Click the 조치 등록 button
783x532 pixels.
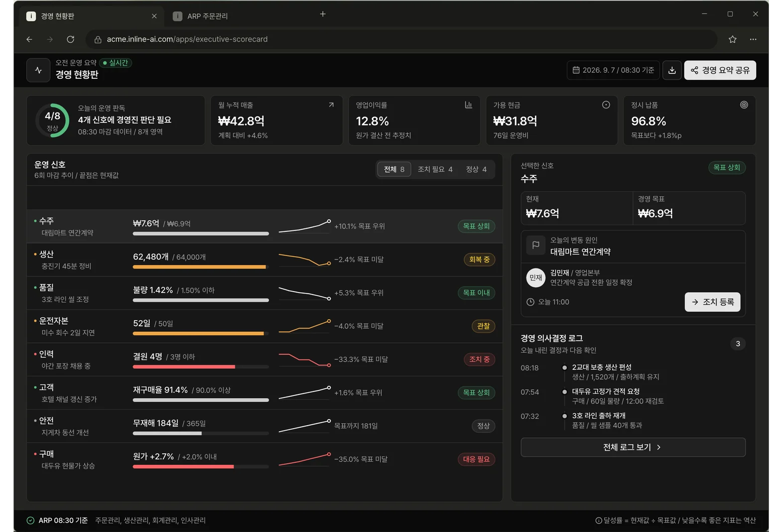tap(712, 302)
